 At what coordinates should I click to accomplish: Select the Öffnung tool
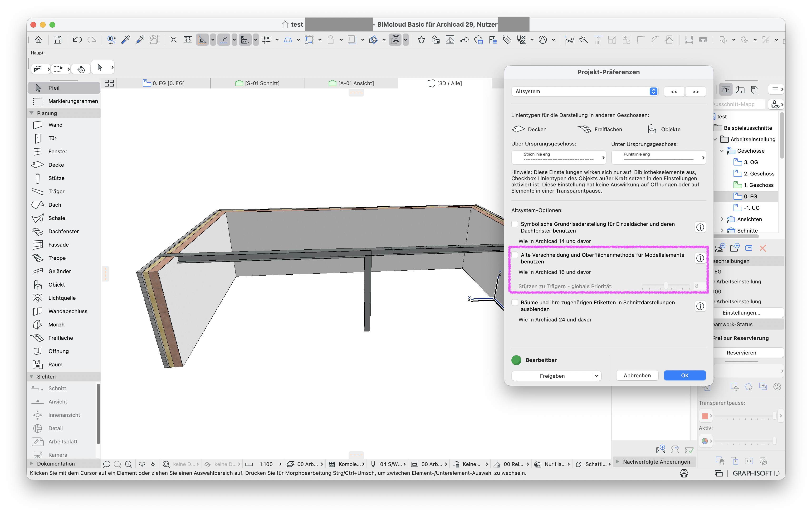[x=64, y=351]
